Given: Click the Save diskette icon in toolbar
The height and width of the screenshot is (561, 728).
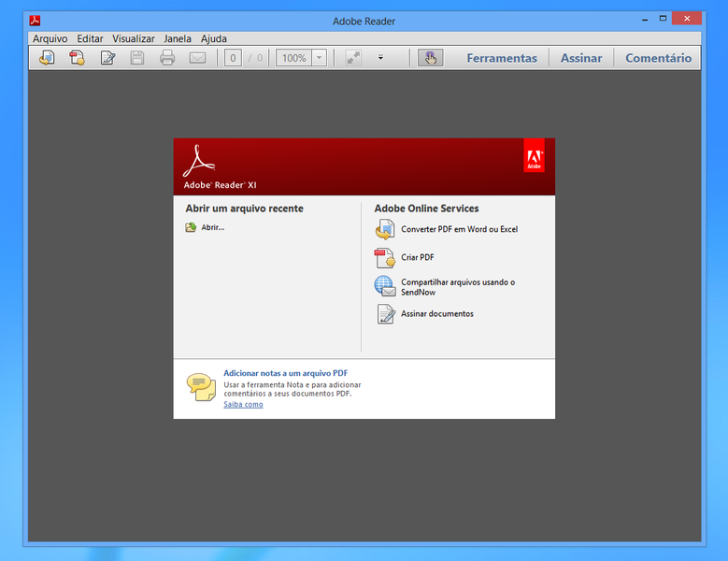Looking at the screenshot, I should tap(137, 58).
